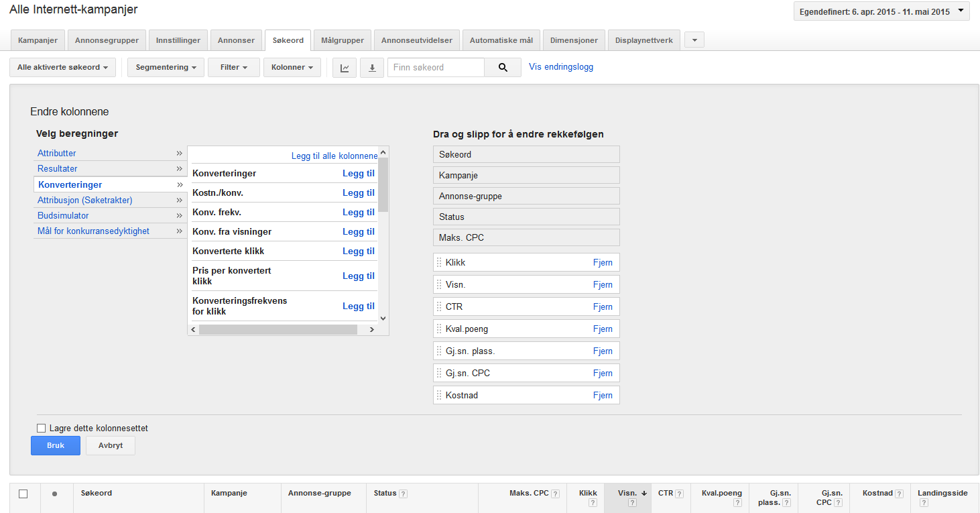
Task: Click the metrics list scroll-down arrow
Action: pyautogui.click(x=383, y=319)
